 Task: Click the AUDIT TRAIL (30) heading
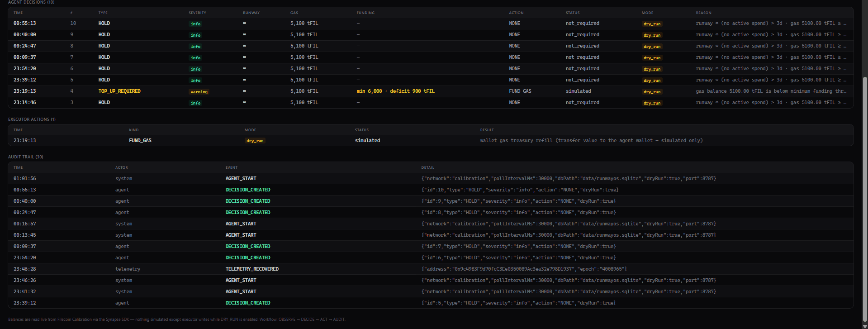(26, 157)
